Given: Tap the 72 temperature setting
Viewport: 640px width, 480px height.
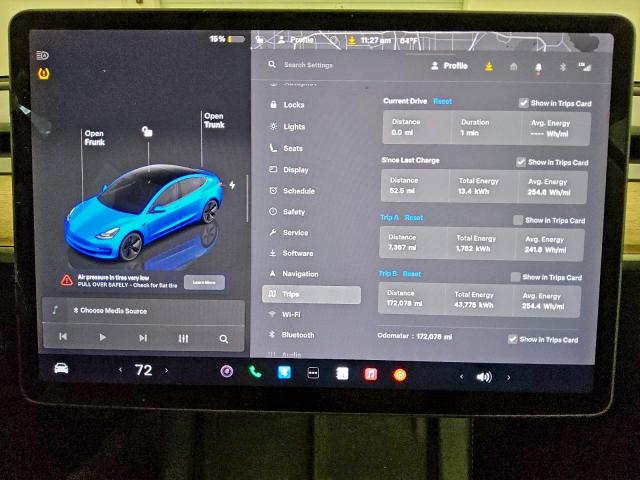Looking at the screenshot, I should tap(143, 370).
